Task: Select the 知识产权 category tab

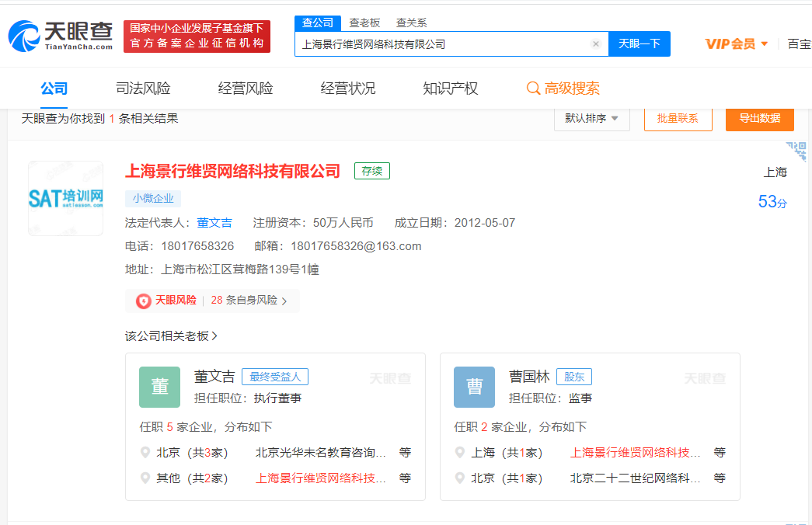Action: coord(450,89)
